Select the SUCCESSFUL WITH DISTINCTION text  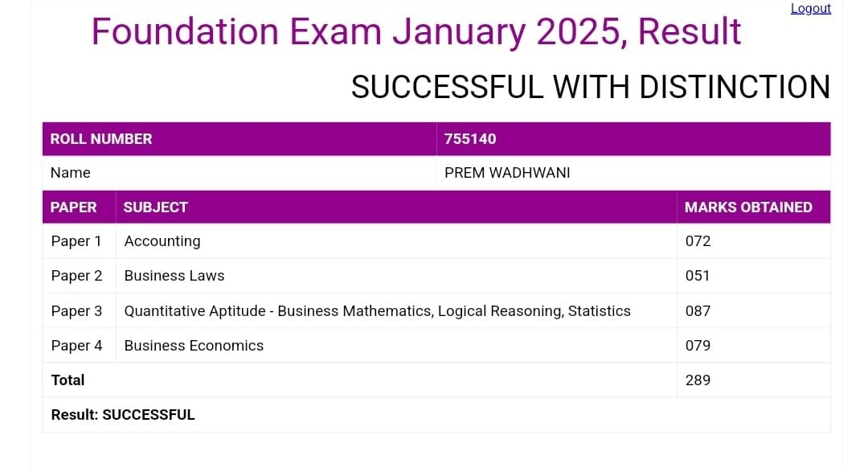(x=591, y=87)
